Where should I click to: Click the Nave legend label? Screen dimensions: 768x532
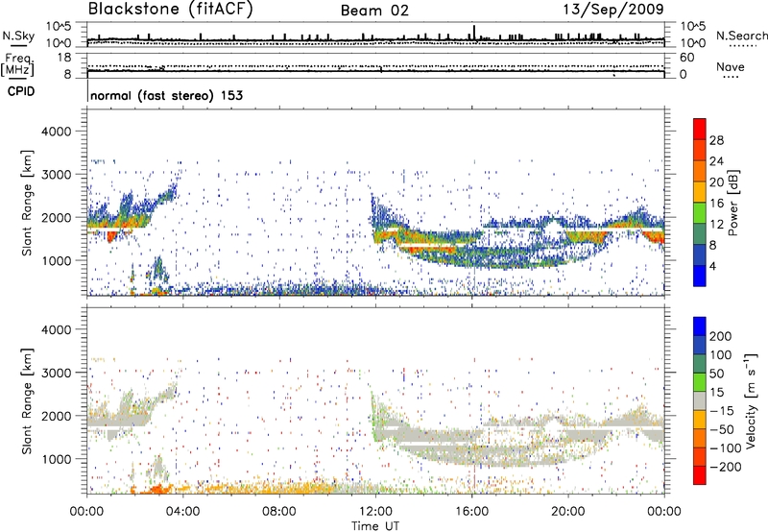pos(731,67)
